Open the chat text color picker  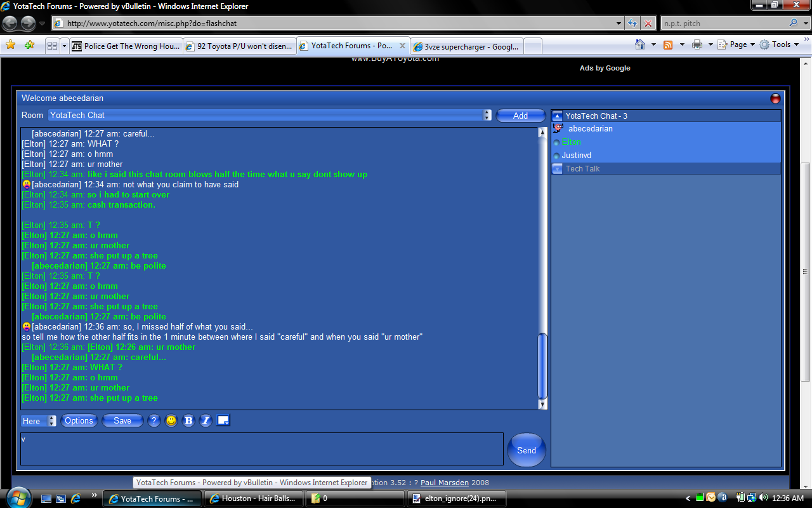point(223,420)
